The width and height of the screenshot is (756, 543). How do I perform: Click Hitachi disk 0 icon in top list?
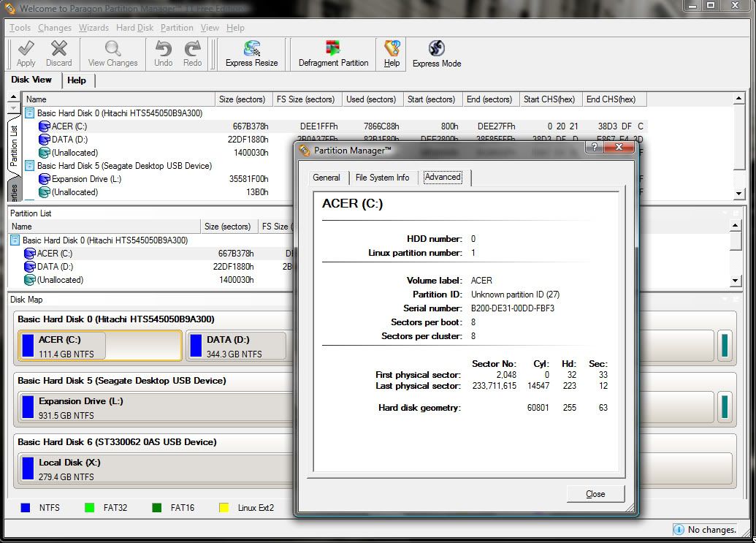pos(30,113)
